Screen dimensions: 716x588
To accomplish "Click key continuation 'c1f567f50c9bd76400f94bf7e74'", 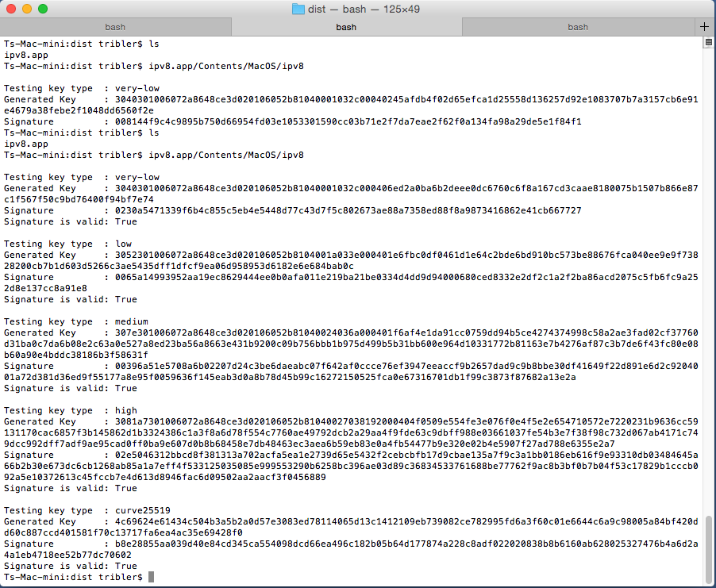I will 79,199.
